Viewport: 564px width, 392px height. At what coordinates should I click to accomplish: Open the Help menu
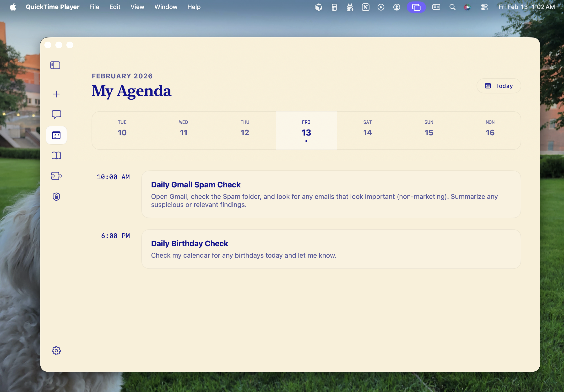pos(194,7)
